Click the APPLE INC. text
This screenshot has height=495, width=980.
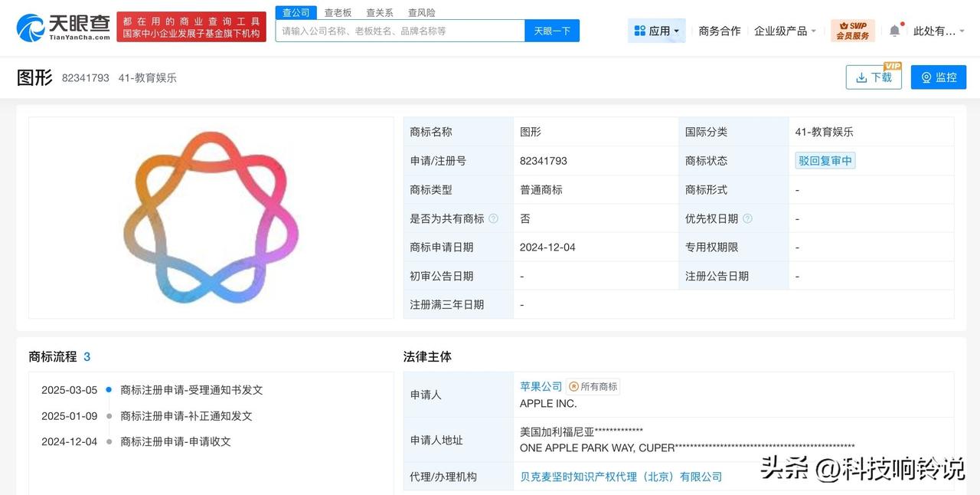click(548, 404)
